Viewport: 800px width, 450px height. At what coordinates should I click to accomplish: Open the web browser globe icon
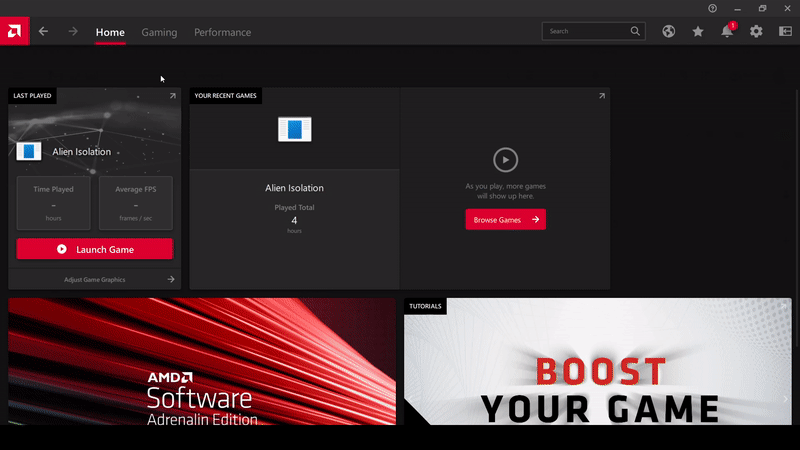coord(669,31)
